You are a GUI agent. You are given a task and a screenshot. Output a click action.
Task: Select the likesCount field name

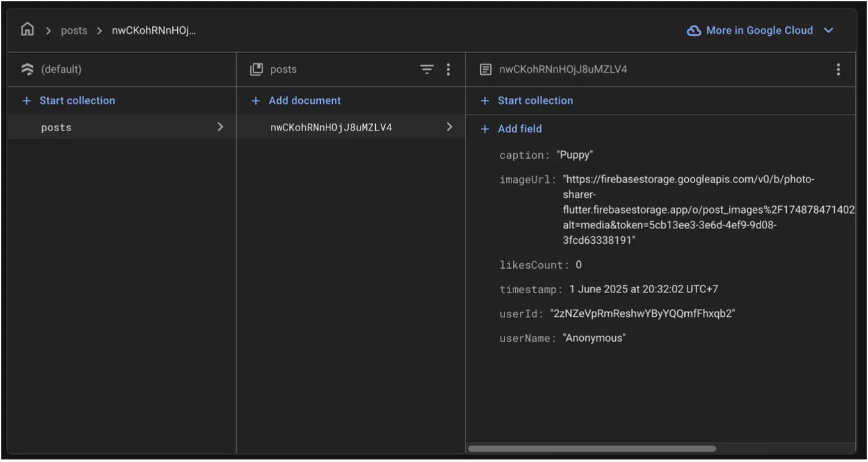(x=534, y=265)
